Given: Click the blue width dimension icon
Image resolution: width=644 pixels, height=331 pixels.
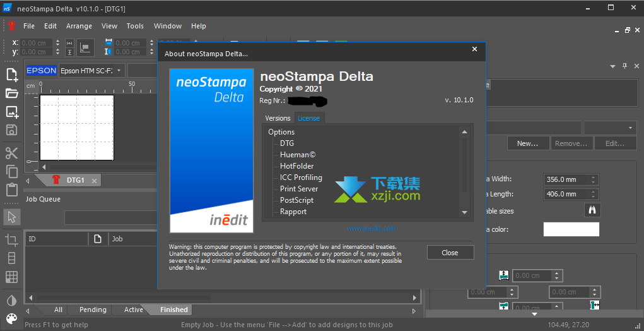Looking at the screenshot, I should [x=108, y=42].
